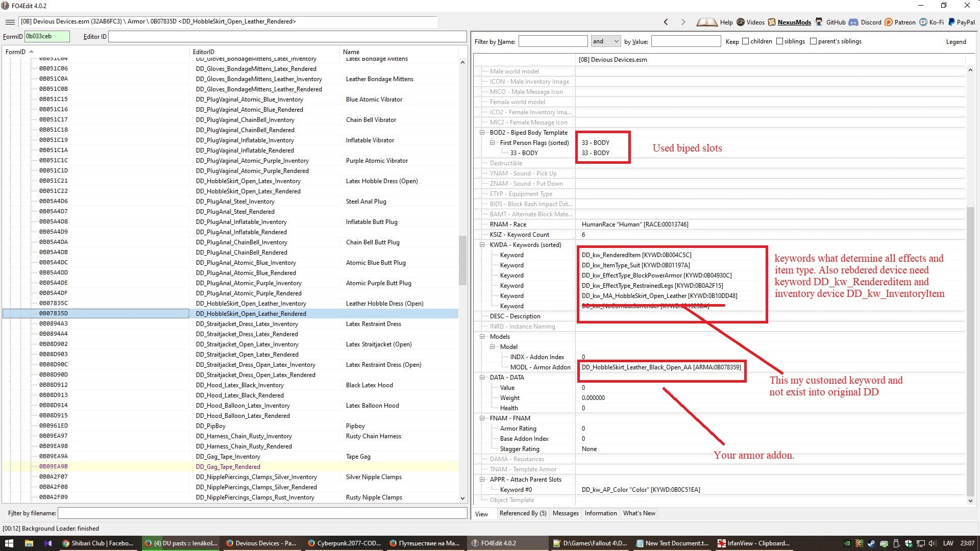Go back with the left arrow
This screenshot has width=980, height=551.
(666, 22)
